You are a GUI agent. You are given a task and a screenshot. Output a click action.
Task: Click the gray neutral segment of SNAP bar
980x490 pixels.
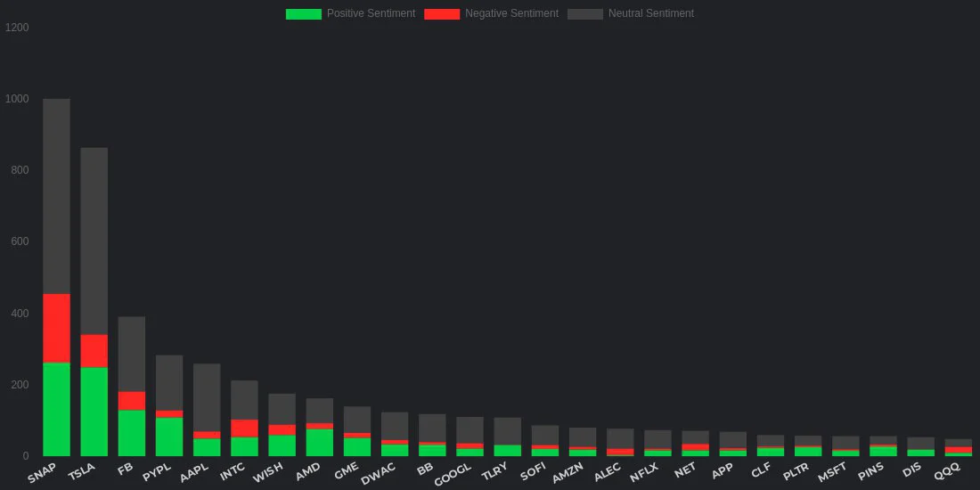click(56, 196)
